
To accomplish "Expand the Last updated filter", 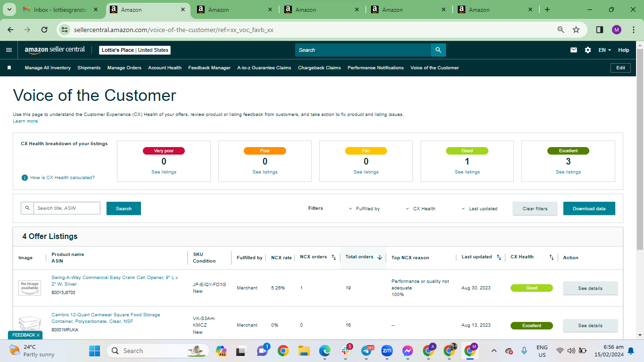I will pyautogui.click(x=479, y=209).
